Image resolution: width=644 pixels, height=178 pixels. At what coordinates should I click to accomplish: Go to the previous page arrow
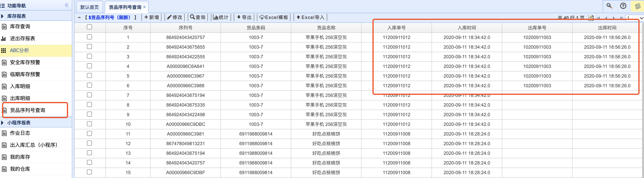pyautogui.click(x=606, y=18)
